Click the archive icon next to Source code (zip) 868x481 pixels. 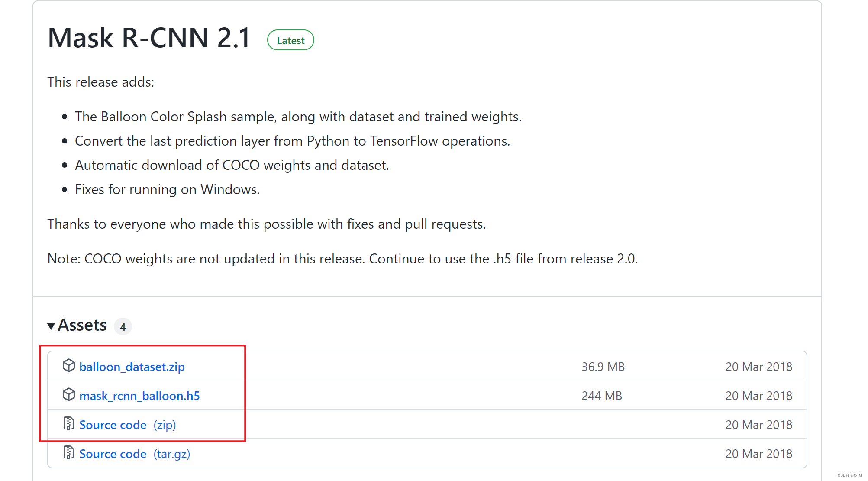(x=68, y=424)
